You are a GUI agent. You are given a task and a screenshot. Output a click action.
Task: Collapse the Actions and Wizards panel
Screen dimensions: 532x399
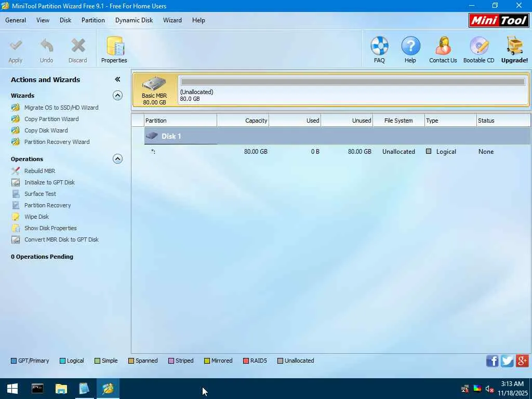click(117, 79)
